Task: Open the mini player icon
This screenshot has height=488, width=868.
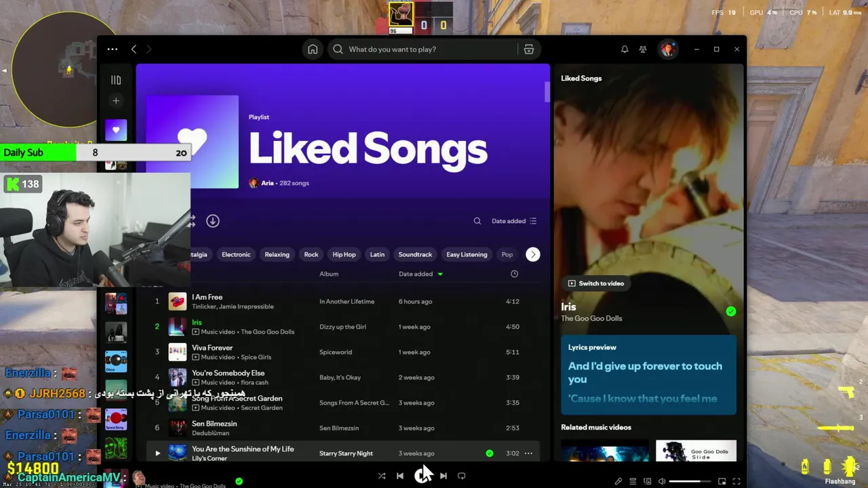Action: click(722, 481)
